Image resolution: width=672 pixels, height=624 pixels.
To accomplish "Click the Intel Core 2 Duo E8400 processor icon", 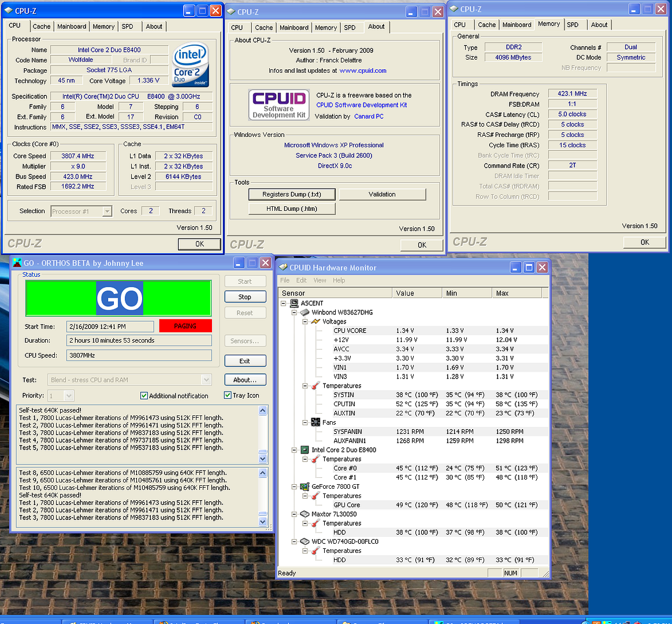I will click(305, 450).
